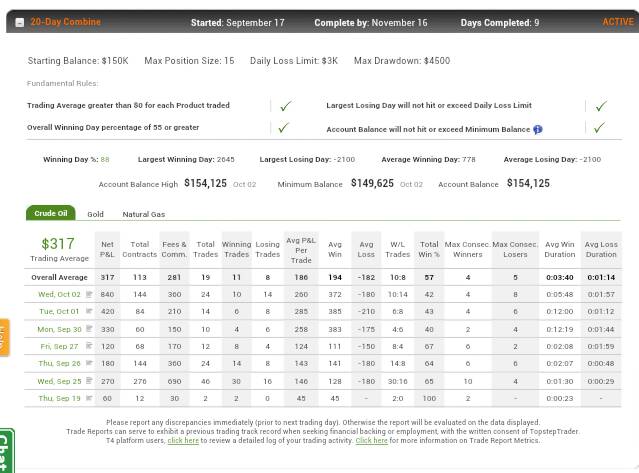Open the Wed, Oct 02 day row

pyautogui.click(x=59, y=294)
